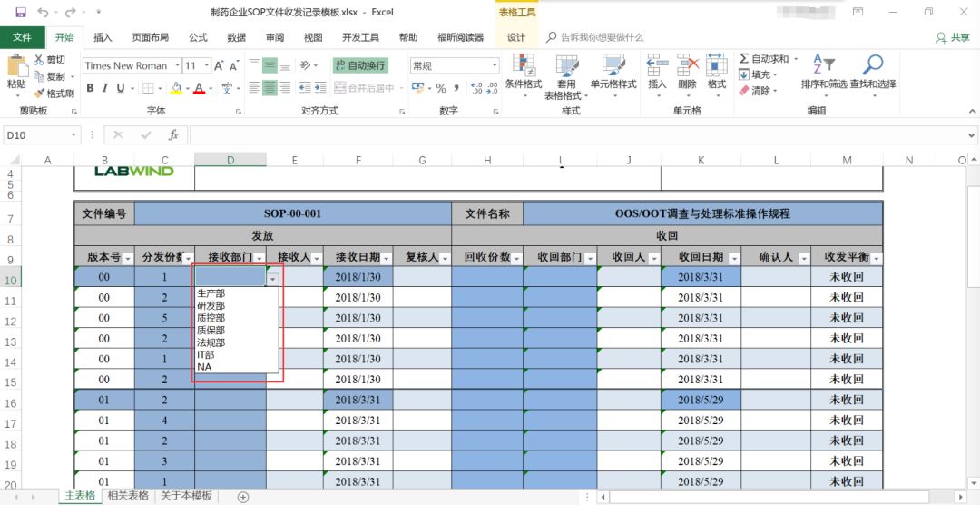The image size is (980, 505).
Task: Select 质控部 from the dropdown list
Action: coord(211,318)
